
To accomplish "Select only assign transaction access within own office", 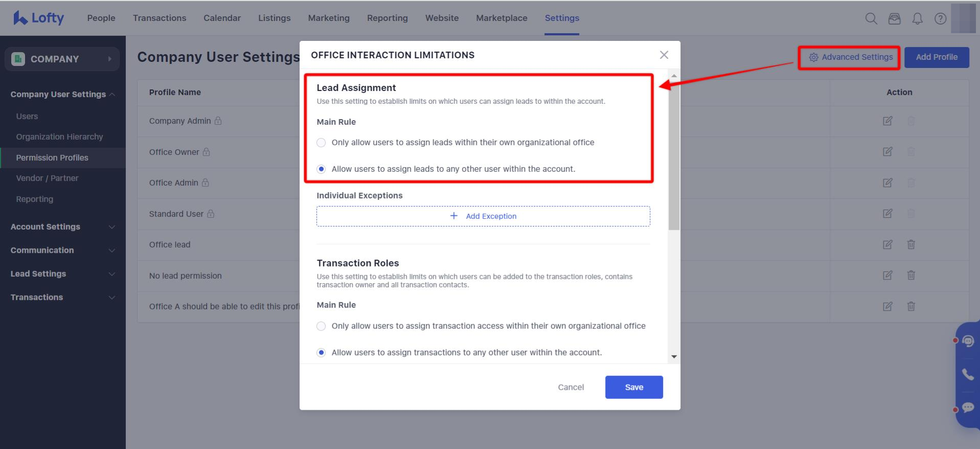I will [x=321, y=326].
